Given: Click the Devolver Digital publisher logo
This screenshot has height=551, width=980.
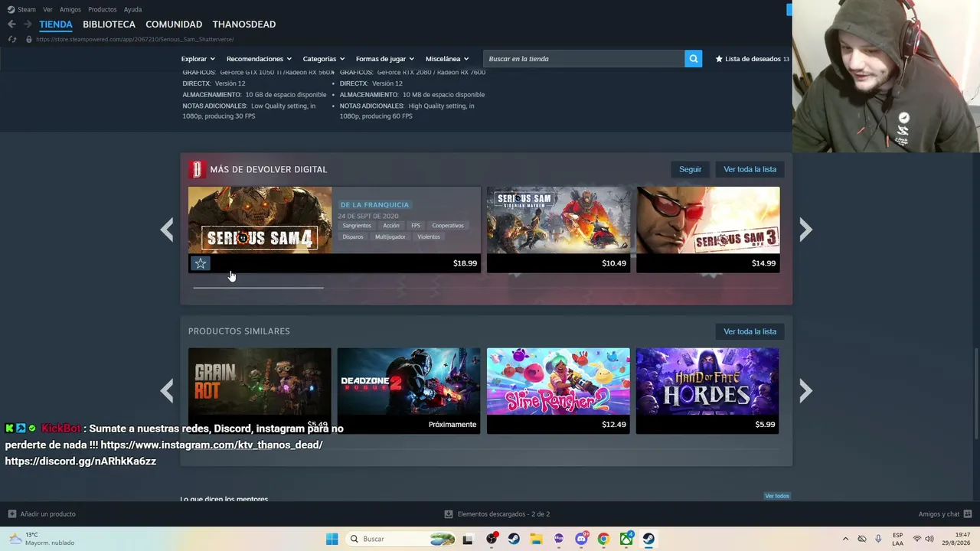Looking at the screenshot, I should (x=197, y=169).
